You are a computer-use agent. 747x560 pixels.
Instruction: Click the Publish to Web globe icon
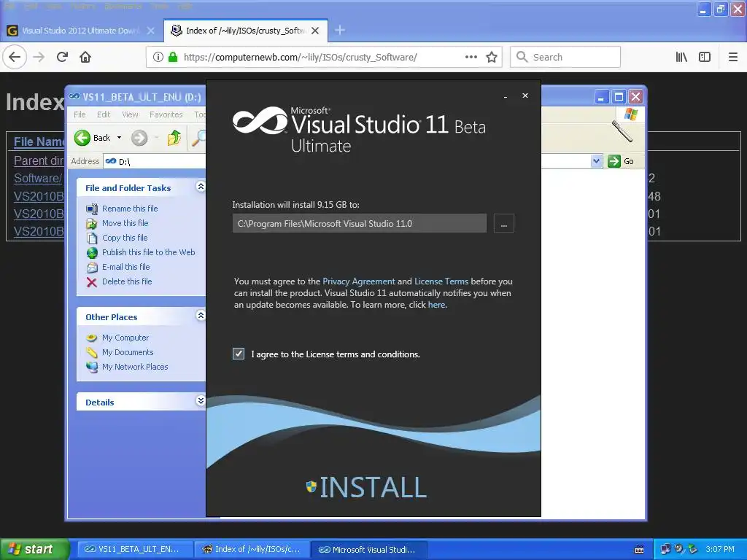pyautogui.click(x=92, y=253)
